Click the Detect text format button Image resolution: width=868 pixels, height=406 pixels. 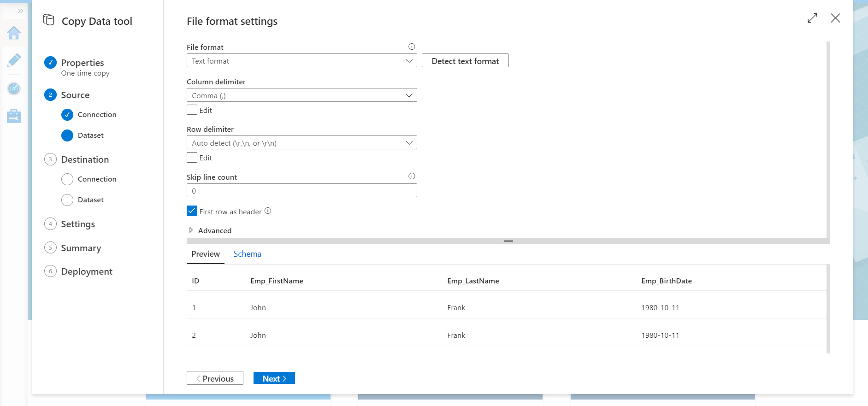pos(465,61)
